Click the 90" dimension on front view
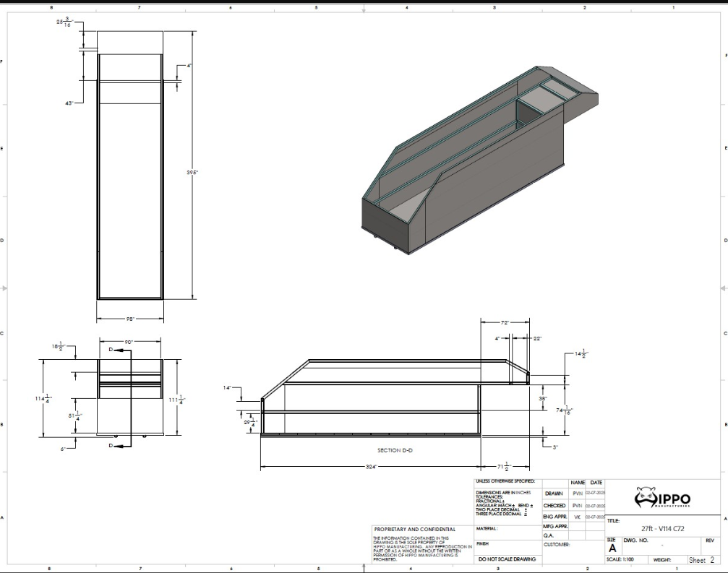Screen dimensions: 728x573 [132, 342]
